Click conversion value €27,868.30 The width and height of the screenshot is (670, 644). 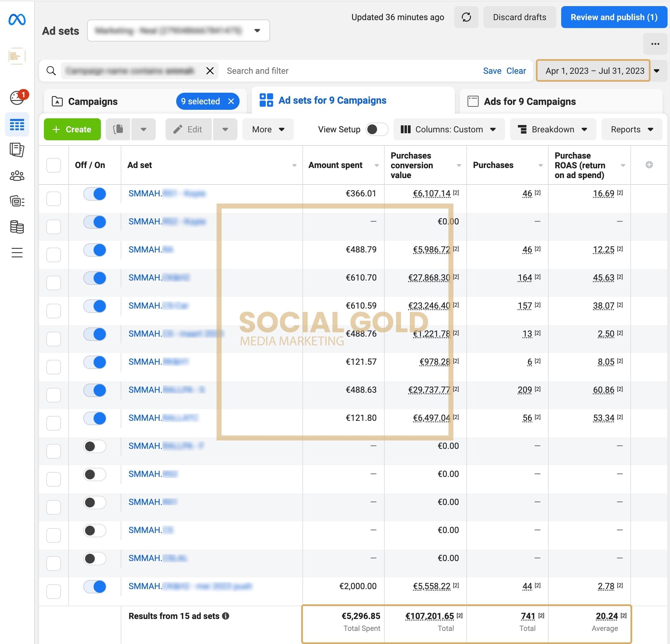pyautogui.click(x=429, y=277)
